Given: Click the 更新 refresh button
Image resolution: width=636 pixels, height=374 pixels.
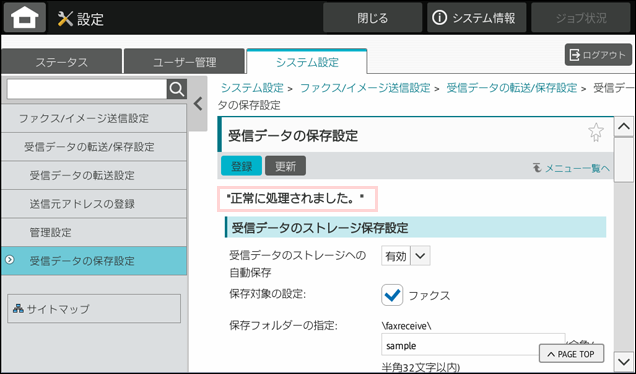Looking at the screenshot, I should click(x=285, y=166).
